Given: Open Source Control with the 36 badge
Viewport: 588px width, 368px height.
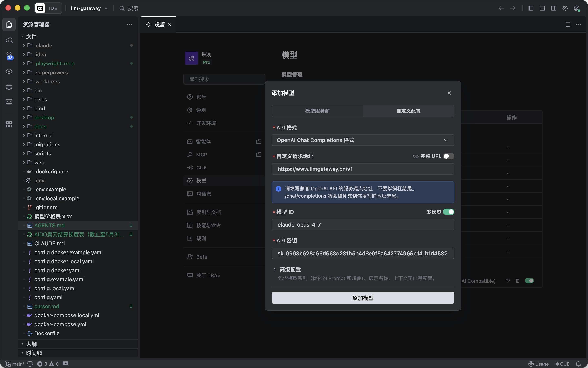Looking at the screenshot, I should click(9, 56).
